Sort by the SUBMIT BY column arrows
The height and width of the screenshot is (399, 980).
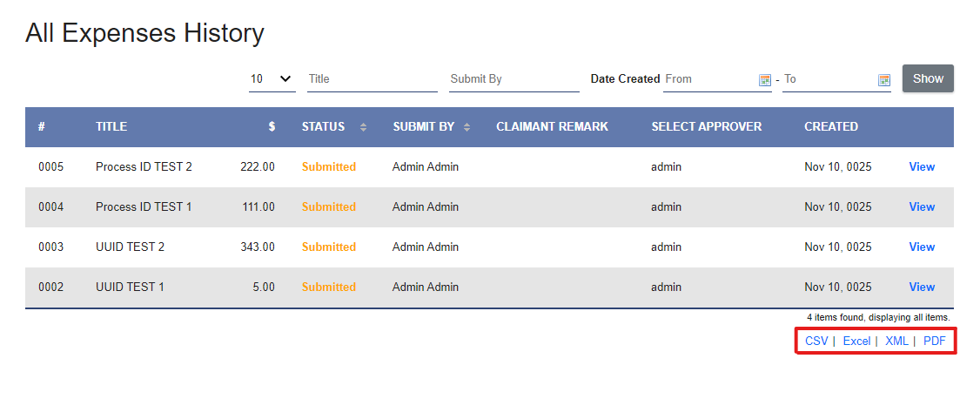(x=467, y=127)
